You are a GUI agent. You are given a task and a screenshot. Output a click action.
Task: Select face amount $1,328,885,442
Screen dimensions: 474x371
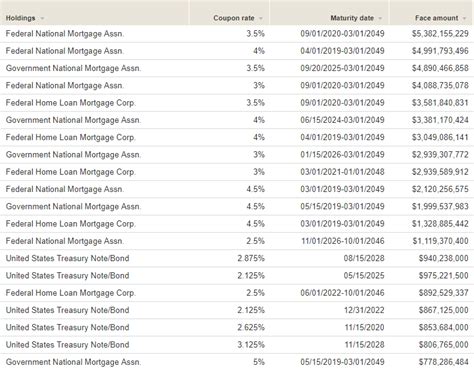[440, 224]
